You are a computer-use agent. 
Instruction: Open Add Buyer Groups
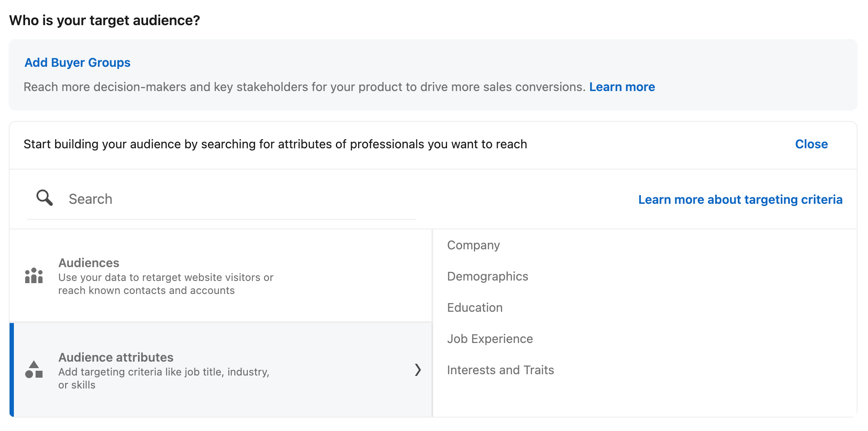[77, 62]
